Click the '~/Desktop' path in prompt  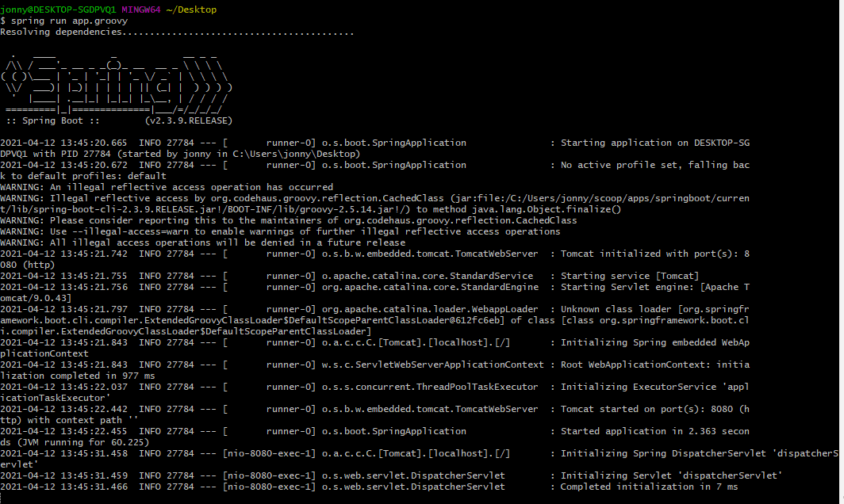click(x=192, y=10)
